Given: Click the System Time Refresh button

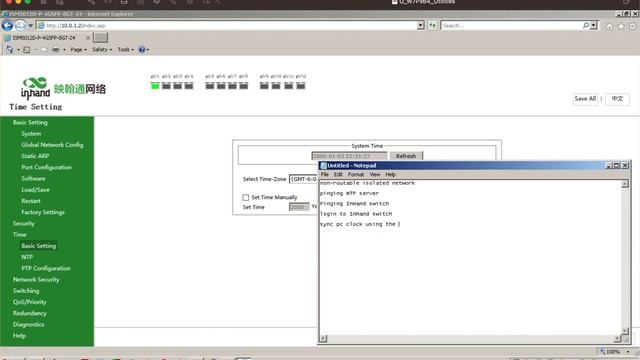Looking at the screenshot, I should point(406,156).
